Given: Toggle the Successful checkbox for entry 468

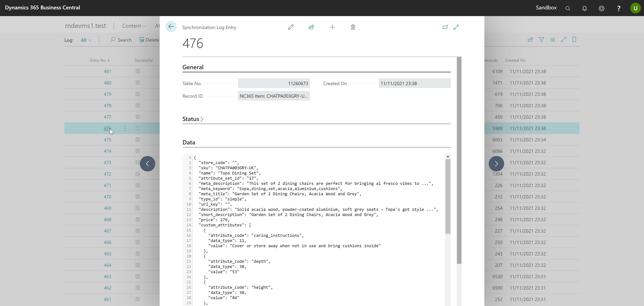Looking at the screenshot, I should coord(138,219).
